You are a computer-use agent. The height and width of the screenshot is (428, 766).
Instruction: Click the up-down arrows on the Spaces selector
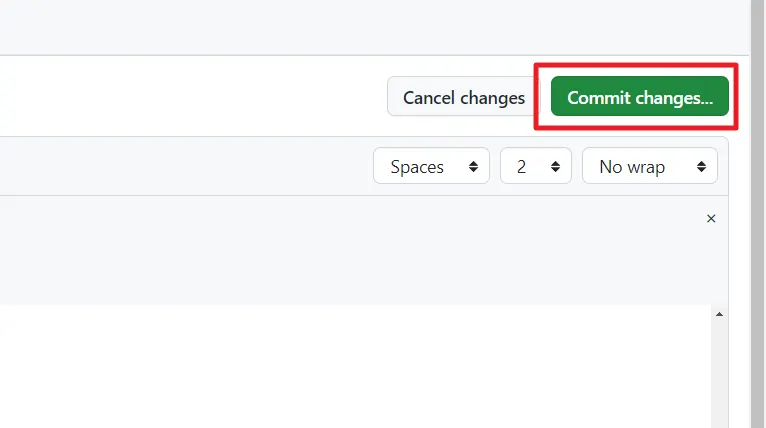472,167
